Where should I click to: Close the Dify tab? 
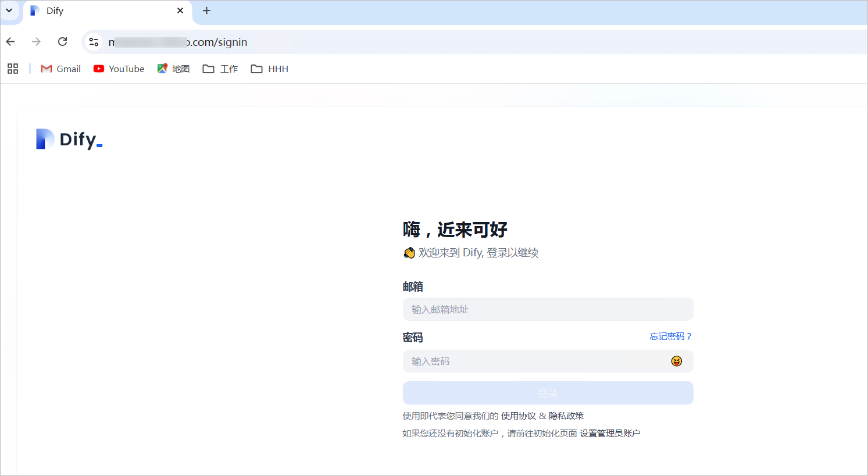coord(180,10)
